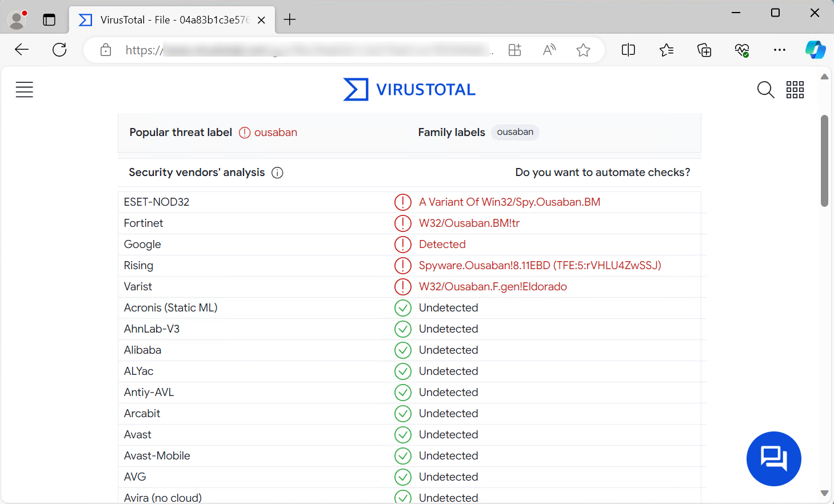Open the VirusTotal hamburger menu
This screenshot has height=504, width=834.
[x=24, y=90]
